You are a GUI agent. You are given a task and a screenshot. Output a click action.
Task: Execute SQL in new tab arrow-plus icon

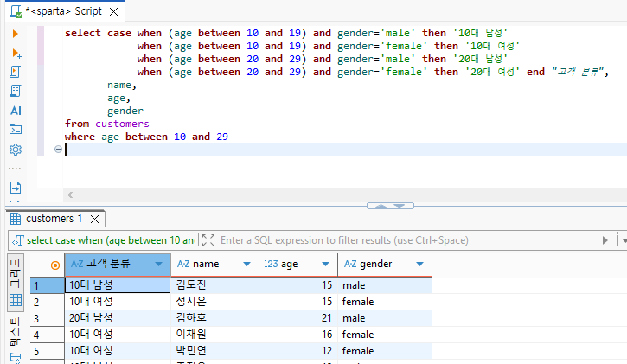point(16,53)
